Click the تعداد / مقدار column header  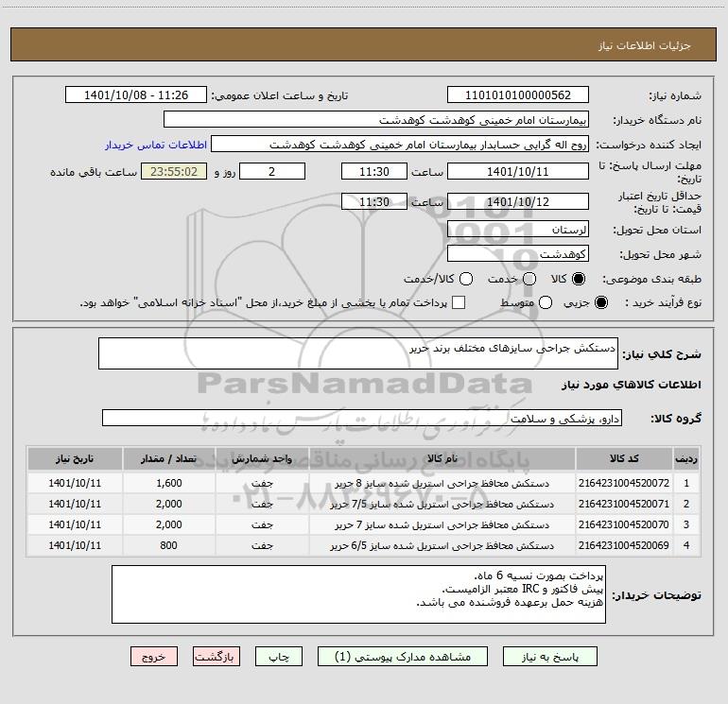169,458
